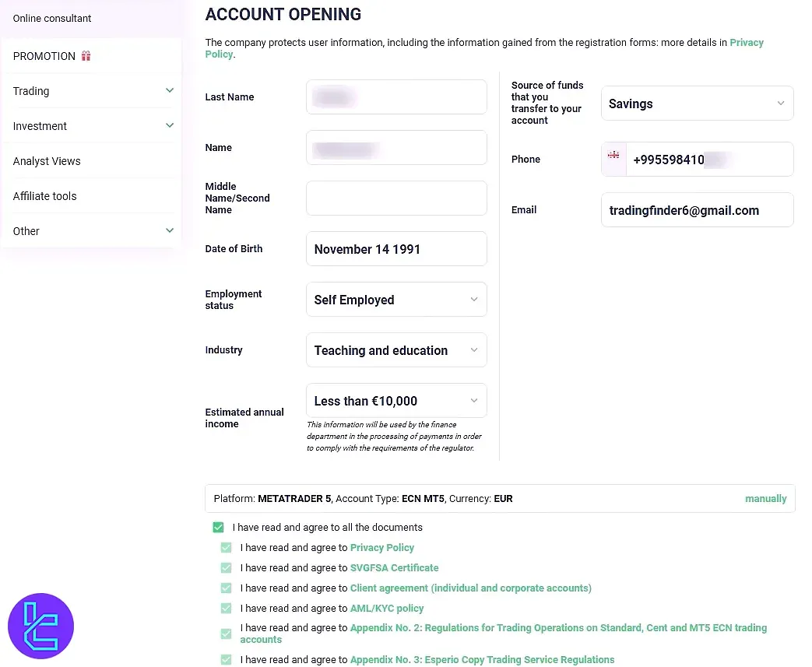Open the Industry dropdown

point(396,350)
